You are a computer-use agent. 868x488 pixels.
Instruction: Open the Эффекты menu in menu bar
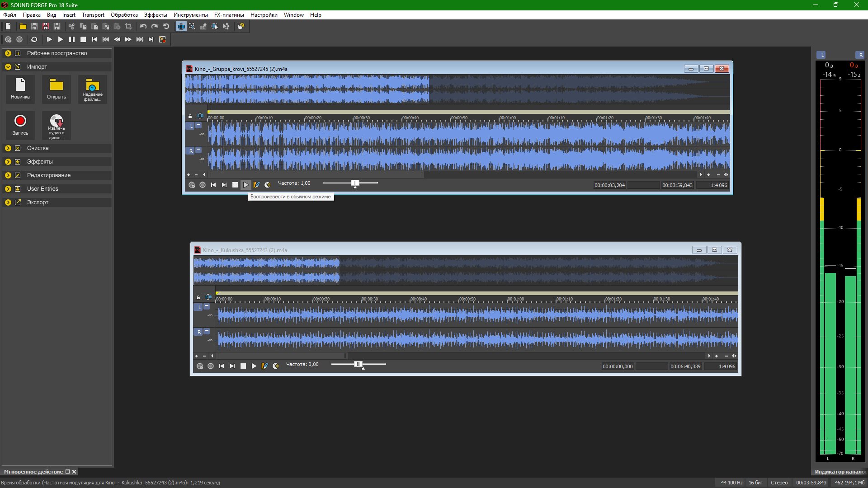[155, 15]
